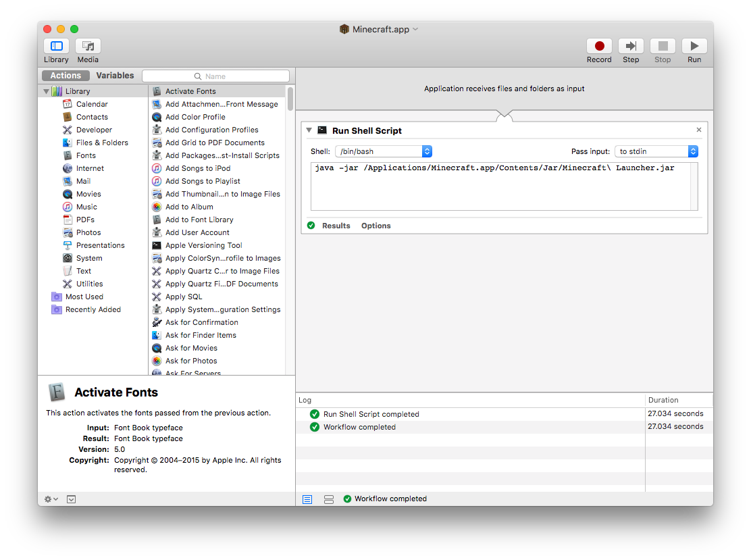Select the Ask for Confirmation action

[217, 322]
